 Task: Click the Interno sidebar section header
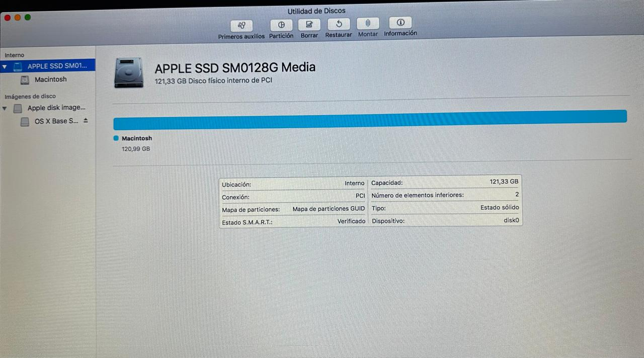click(14, 55)
